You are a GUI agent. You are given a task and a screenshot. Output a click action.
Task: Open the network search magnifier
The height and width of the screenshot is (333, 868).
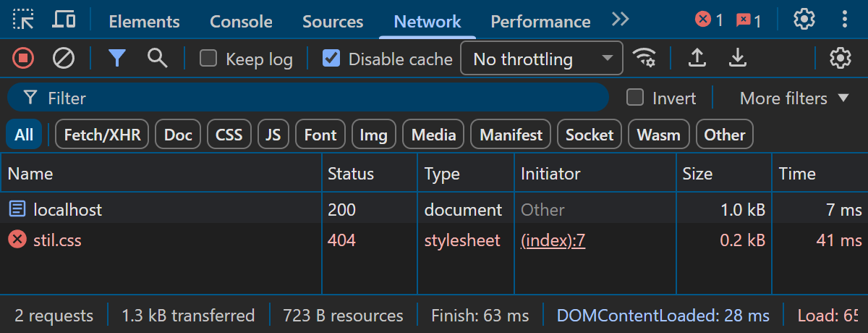(157, 58)
